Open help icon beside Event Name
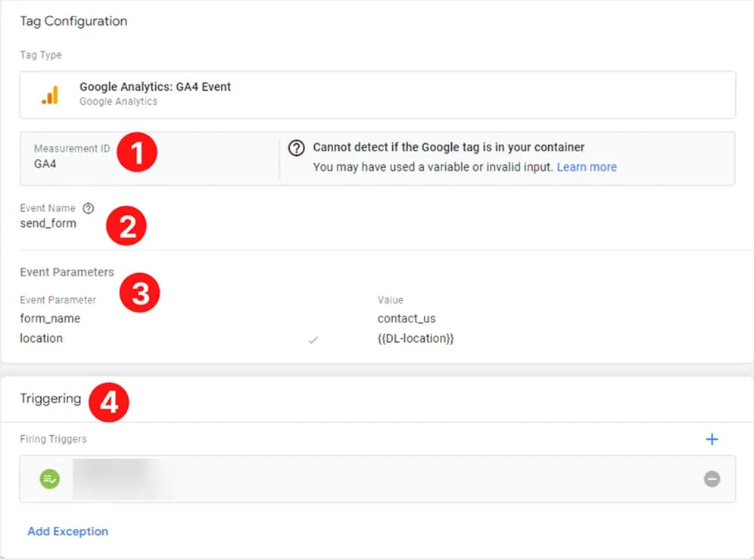Screen dimensions: 754x560 [x=88, y=208]
